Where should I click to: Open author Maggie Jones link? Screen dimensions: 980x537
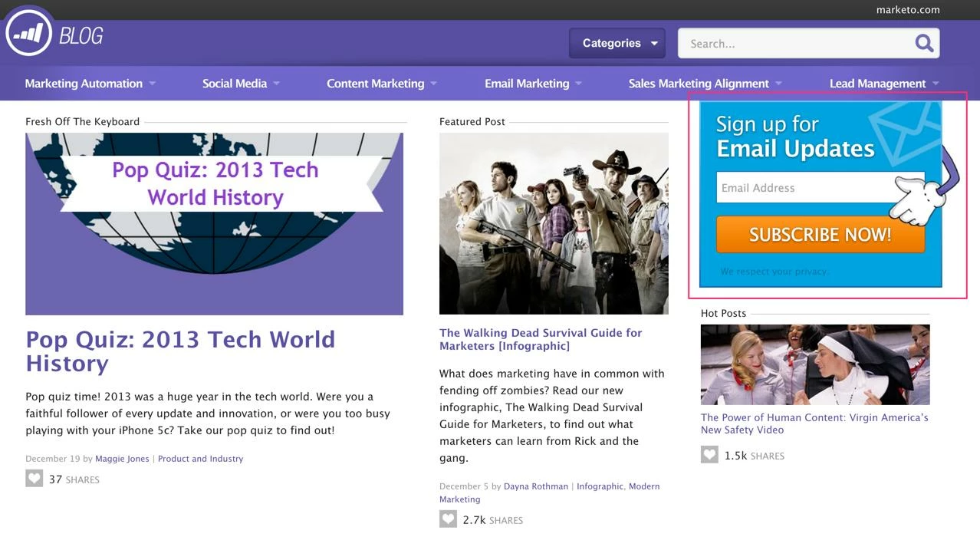pyautogui.click(x=123, y=459)
